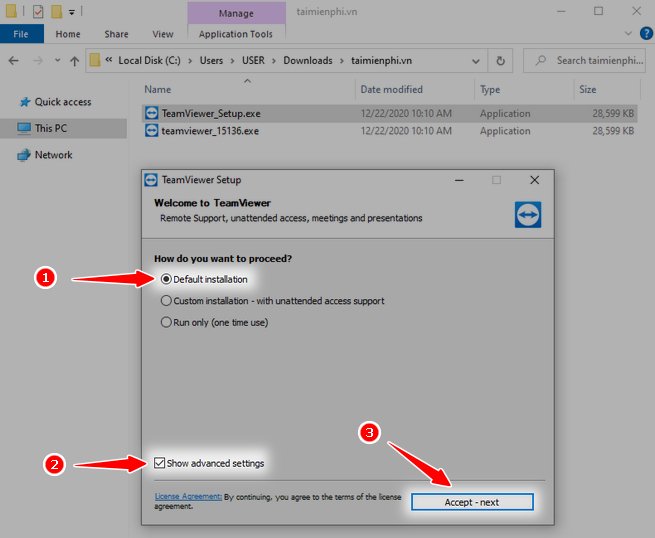The width and height of the screenshot is (655, 538).
Task: Open the License Agreement link
Action: [x=188, y=496]
